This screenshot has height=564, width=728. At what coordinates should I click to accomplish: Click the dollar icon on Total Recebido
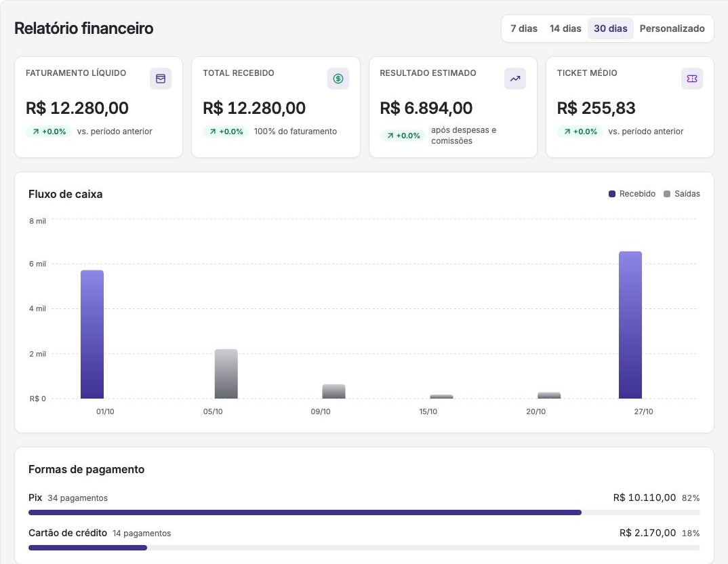[338, 79]
